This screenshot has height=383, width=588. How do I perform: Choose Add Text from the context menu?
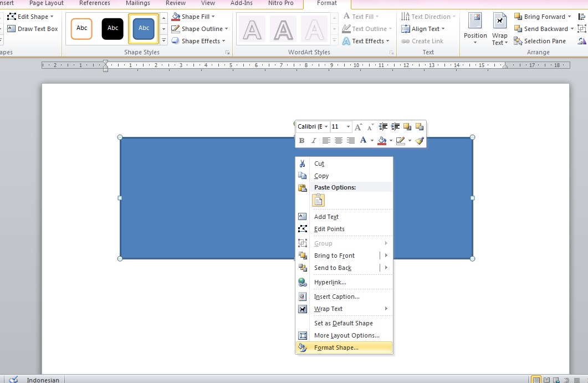[326, 217]
